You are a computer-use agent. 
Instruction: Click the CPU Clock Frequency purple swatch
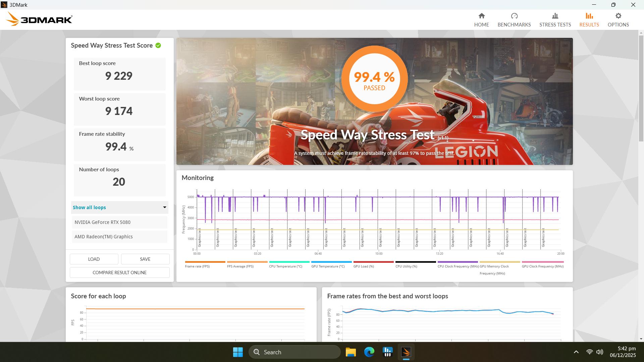coord(458,262)
